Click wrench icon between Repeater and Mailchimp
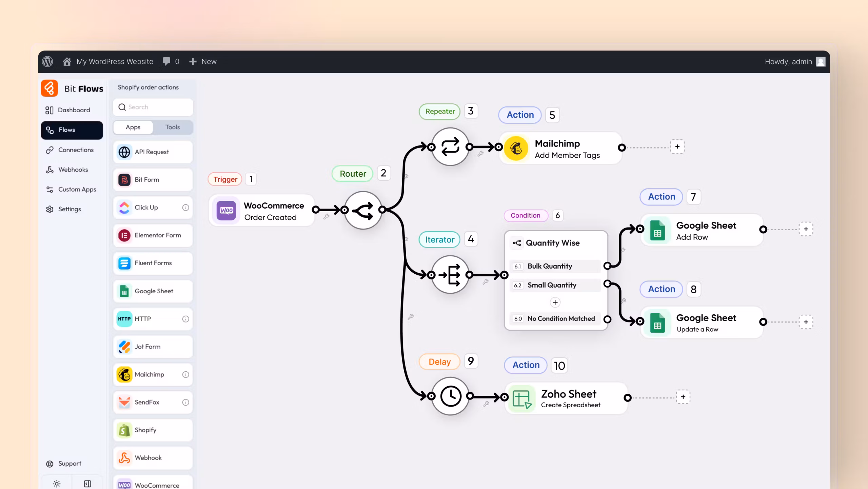The width and height of the screenshot is (868, 489). point(480,154)
